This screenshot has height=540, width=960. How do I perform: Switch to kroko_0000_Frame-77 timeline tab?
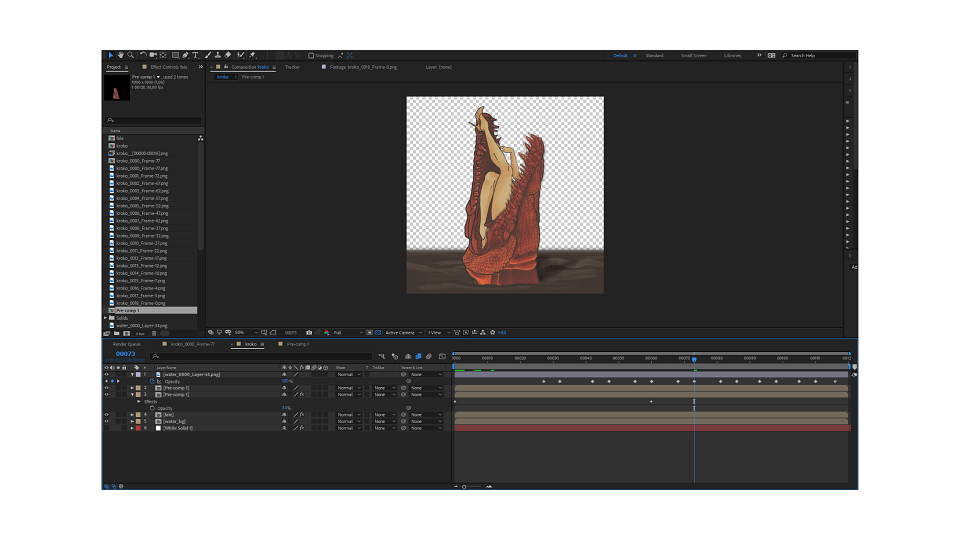(x=192, y=344)
